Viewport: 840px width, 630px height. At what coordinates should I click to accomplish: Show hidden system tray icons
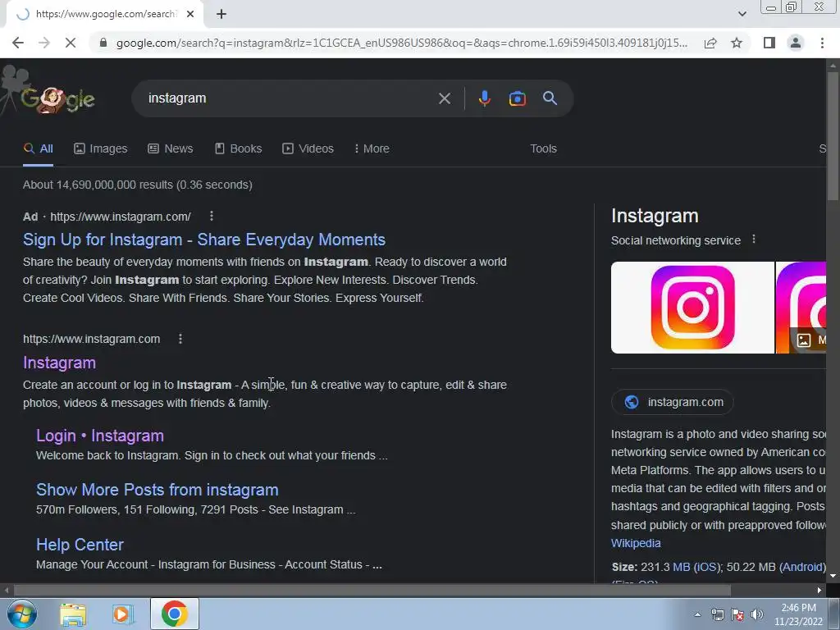click(697, 615)
